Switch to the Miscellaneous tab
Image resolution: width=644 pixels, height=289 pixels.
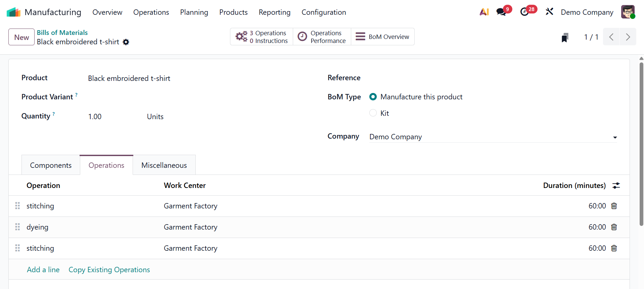[164, 165]
